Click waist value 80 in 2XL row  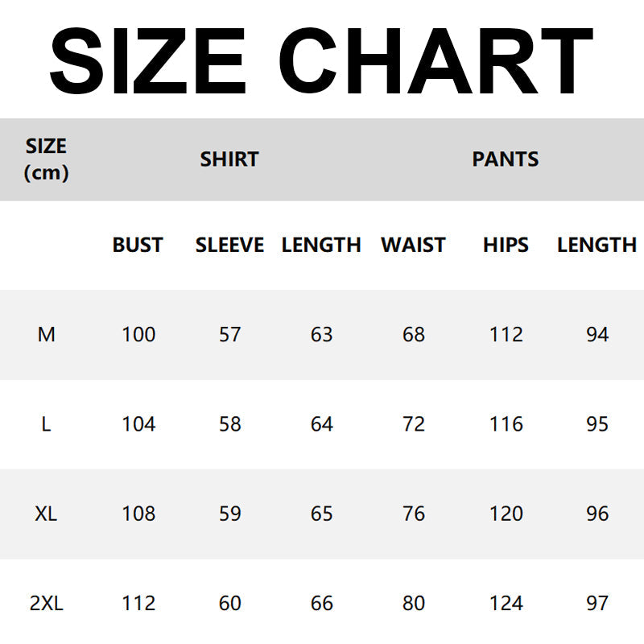(414, 603)
